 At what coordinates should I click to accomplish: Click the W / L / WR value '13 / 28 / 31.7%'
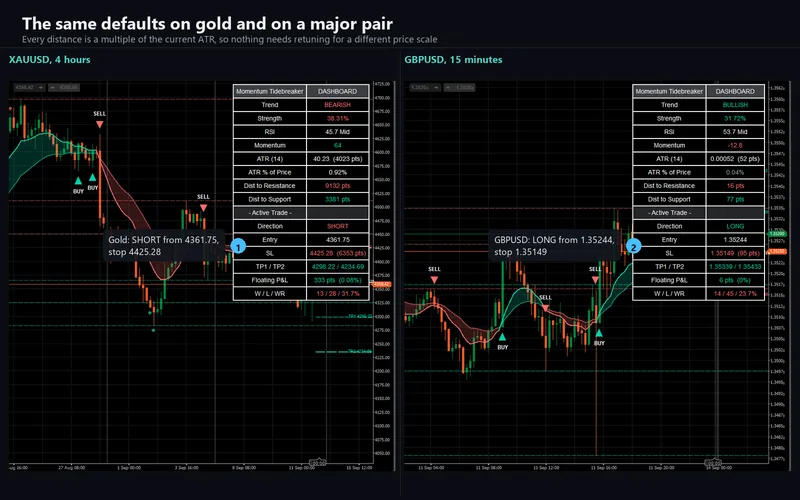click(337, 294)
